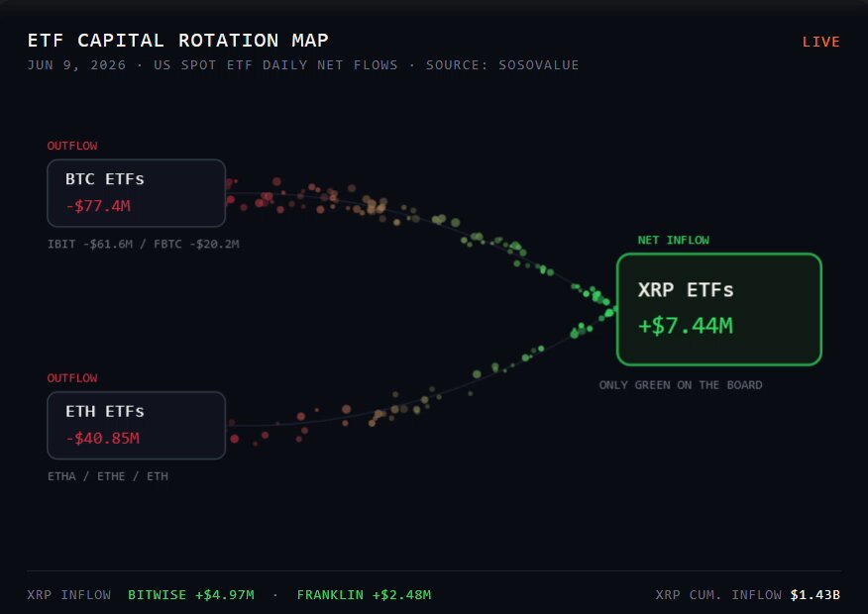The image size is (868, 614).
Task: Click the XRP INFLOW footer label
Action: point(69,595)
